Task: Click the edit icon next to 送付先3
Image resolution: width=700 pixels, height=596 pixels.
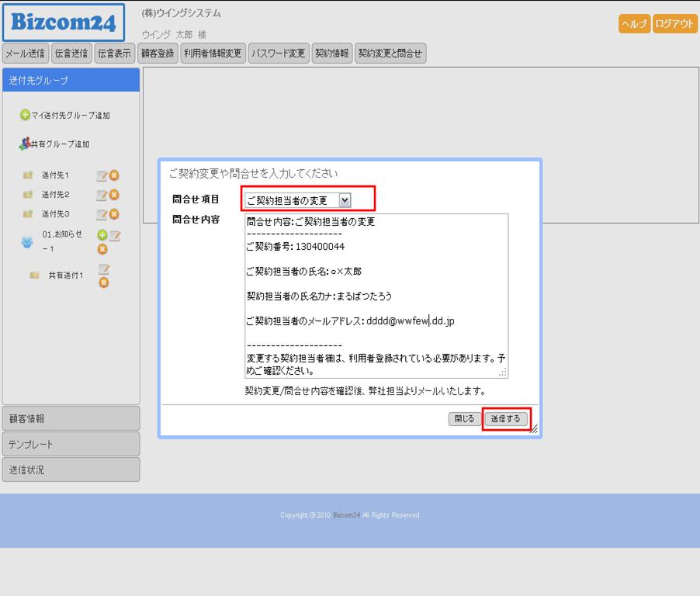Action: pyautogui.click(x=101, y=214)
